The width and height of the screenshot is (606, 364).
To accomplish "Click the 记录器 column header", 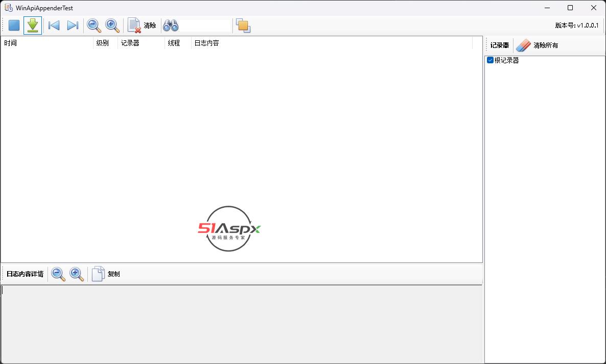I will click(141, 43).
